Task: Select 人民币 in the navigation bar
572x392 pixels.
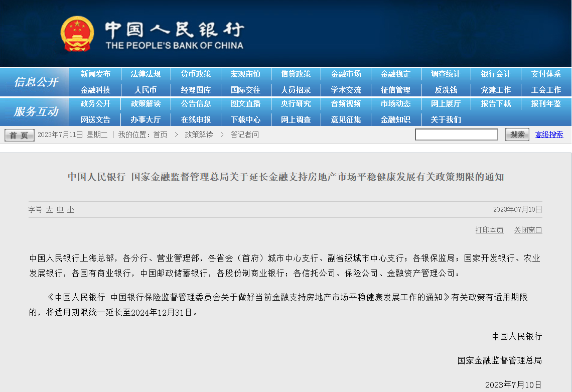Action: [x=146, y=90]
